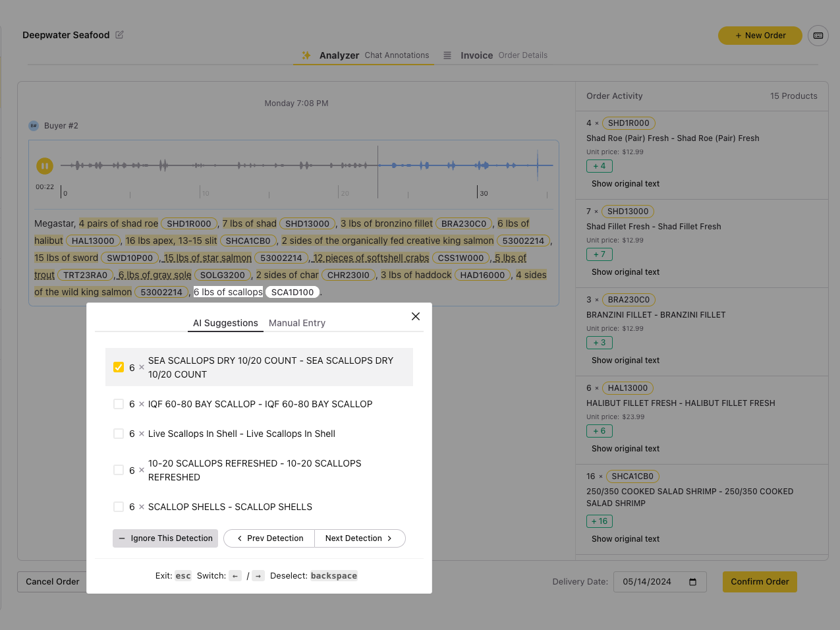Click the +4 quantity badge for Shad Roe

(x=599, y=166)
